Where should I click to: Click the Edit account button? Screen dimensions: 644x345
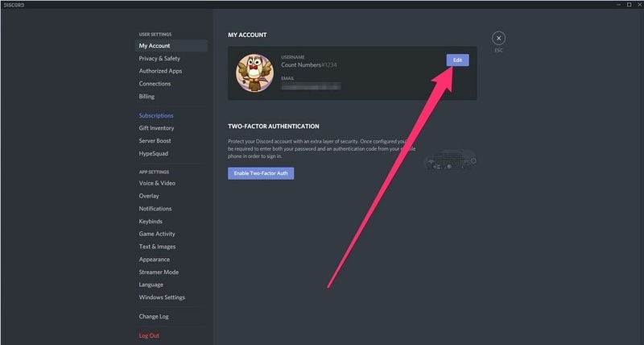coord(457,61)
